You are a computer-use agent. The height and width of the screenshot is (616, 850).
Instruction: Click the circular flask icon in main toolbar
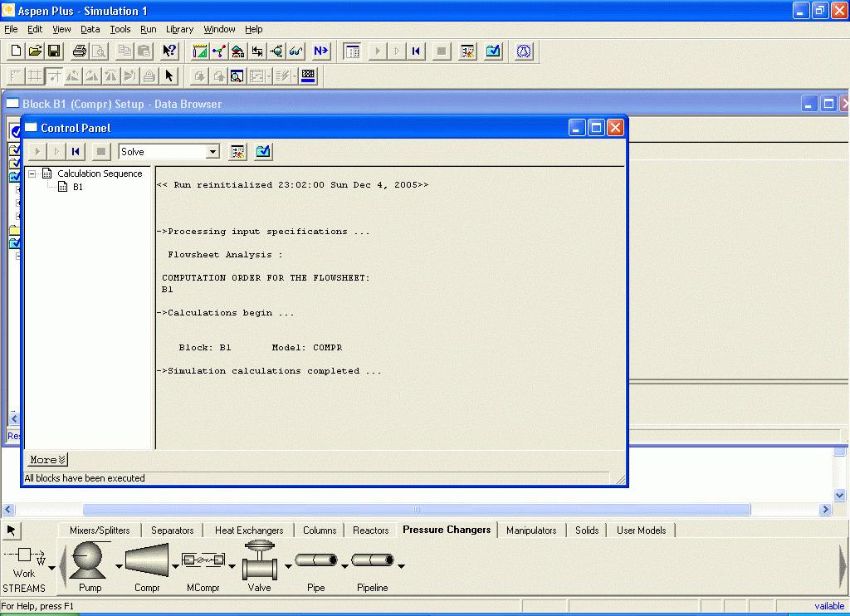(524, 51)
